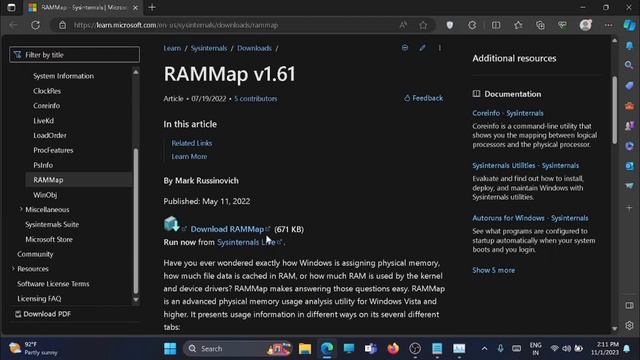640x360 pixels.
Task: Open Read aloud in address bar
Action: (x=403, y=25)
